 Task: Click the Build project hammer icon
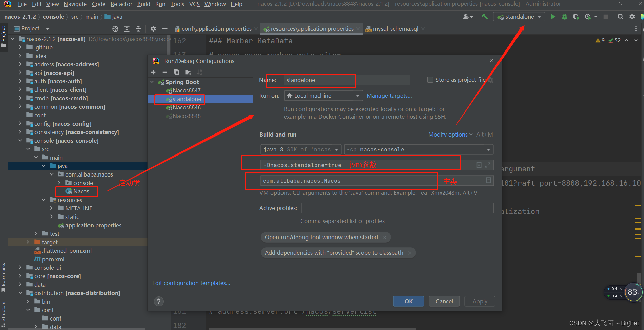click(x=485, y=17)
